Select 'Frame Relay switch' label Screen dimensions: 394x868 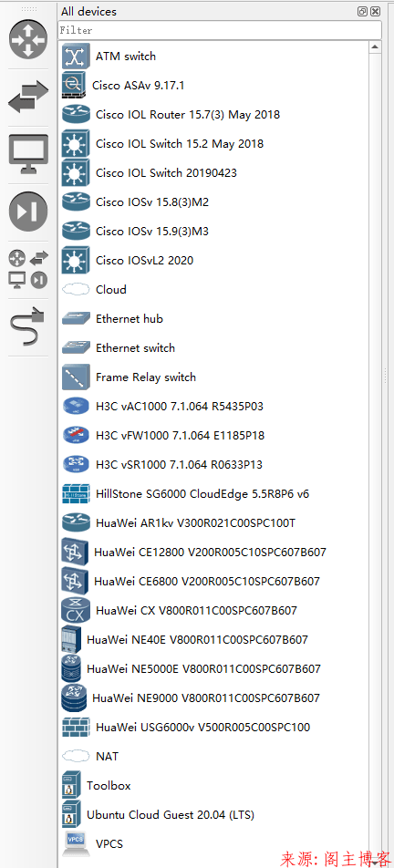click(x=146, y=377)
